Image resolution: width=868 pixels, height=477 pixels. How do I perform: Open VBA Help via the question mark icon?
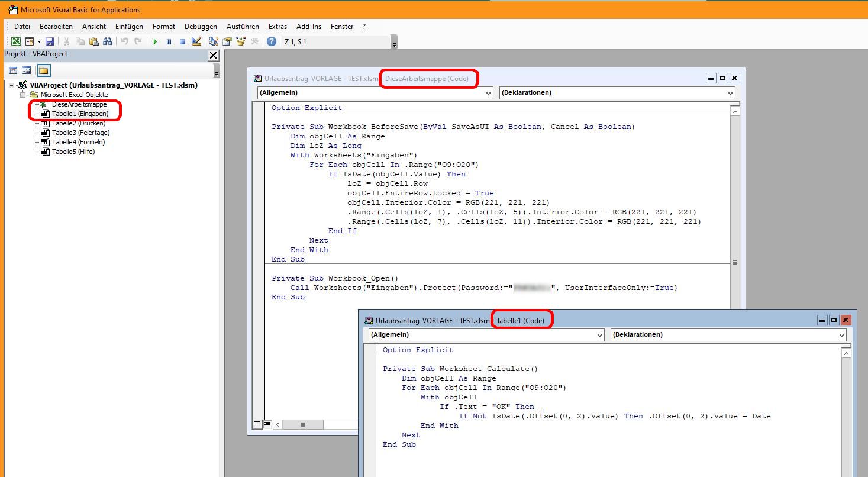[272, 41]
